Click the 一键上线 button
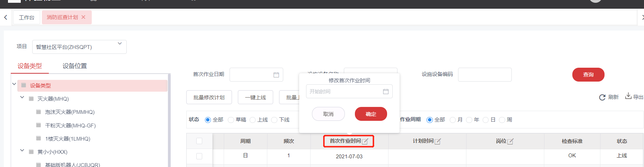Image resolution: width=644 pixels, height=167 pixels. pos(256,97)
